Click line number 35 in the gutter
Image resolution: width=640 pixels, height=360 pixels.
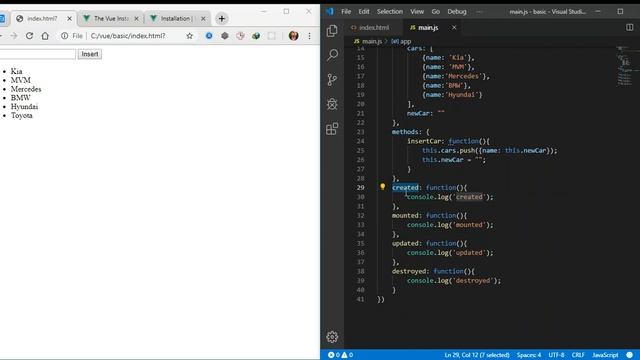click(x=360, y=243)
